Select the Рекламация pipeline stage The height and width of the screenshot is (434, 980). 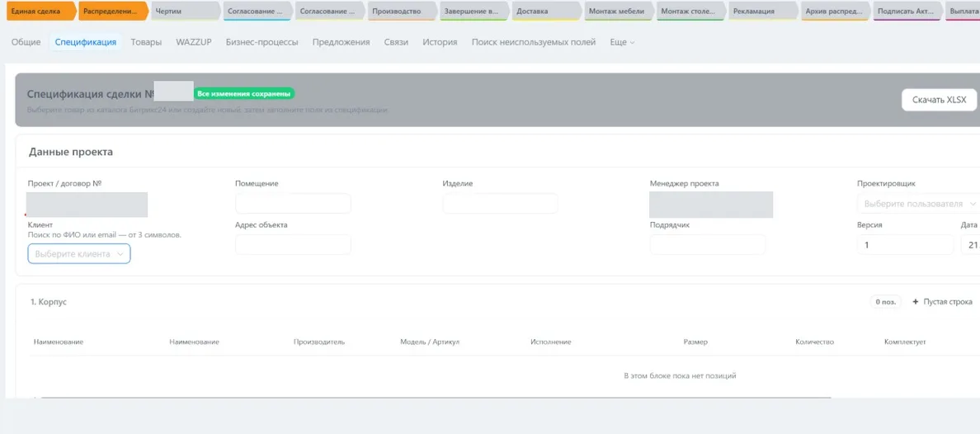(764, 12)
